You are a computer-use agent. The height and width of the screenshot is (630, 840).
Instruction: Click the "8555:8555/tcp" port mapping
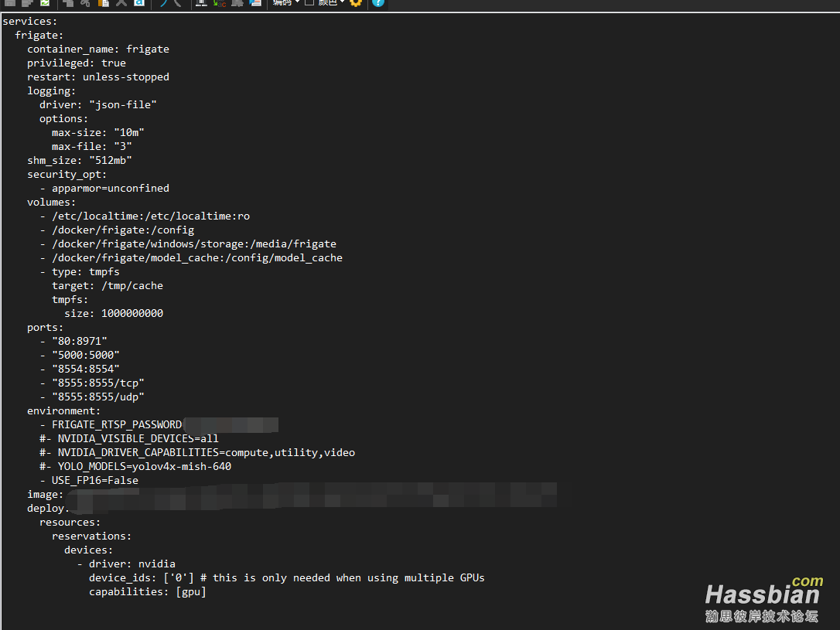(x=98, y=383)
